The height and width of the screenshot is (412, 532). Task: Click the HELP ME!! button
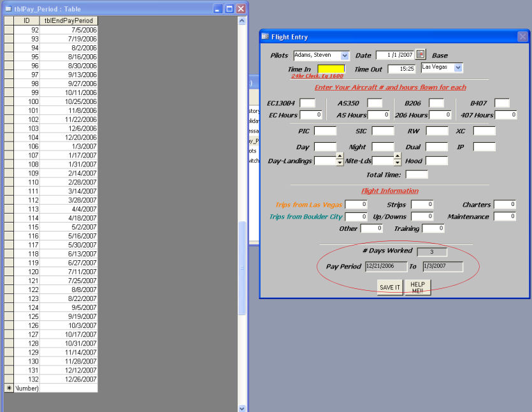[417, 288]
